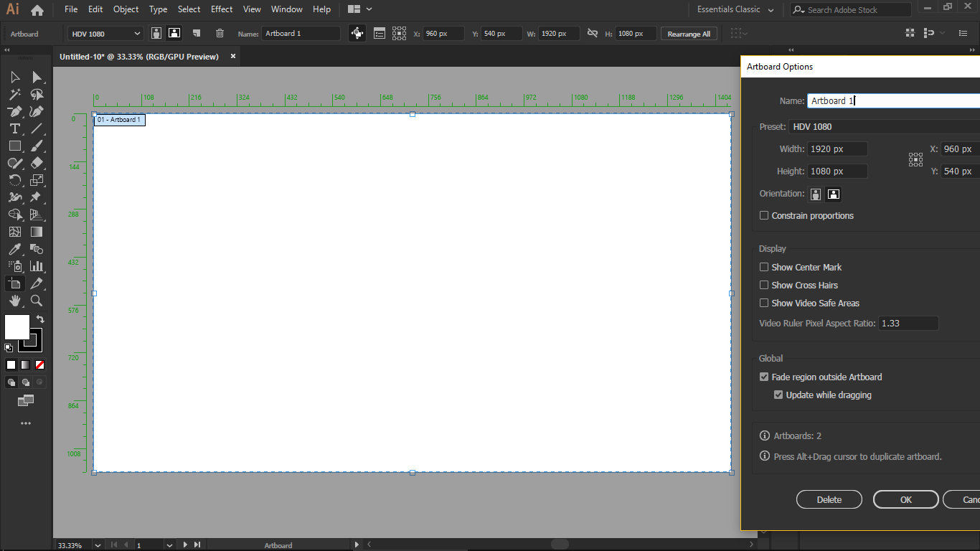Select the Rectangle tool
The height and width of the screenshot is (551, 980).
coord(15,146)
